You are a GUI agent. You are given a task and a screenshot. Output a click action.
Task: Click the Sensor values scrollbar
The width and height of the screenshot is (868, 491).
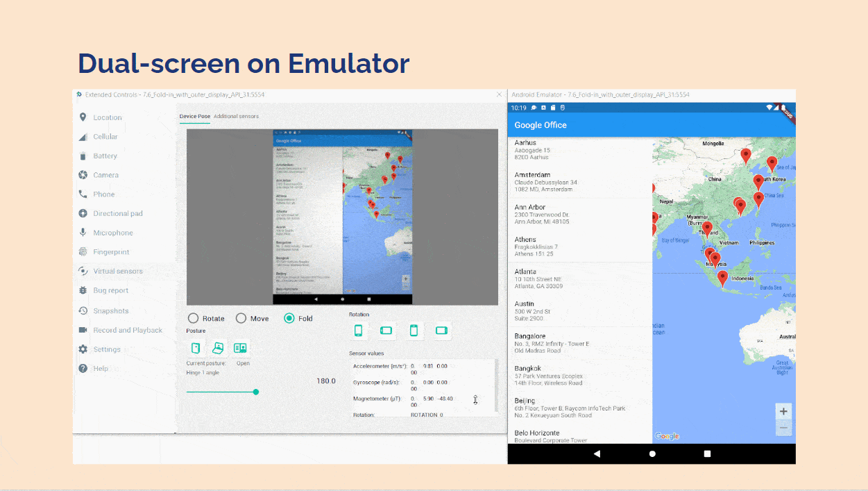click(x=497, y=385)
